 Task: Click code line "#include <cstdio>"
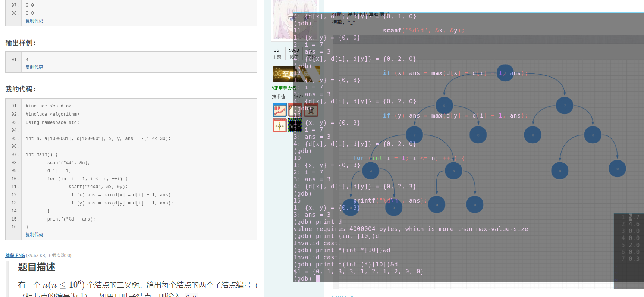pos(48,106)
